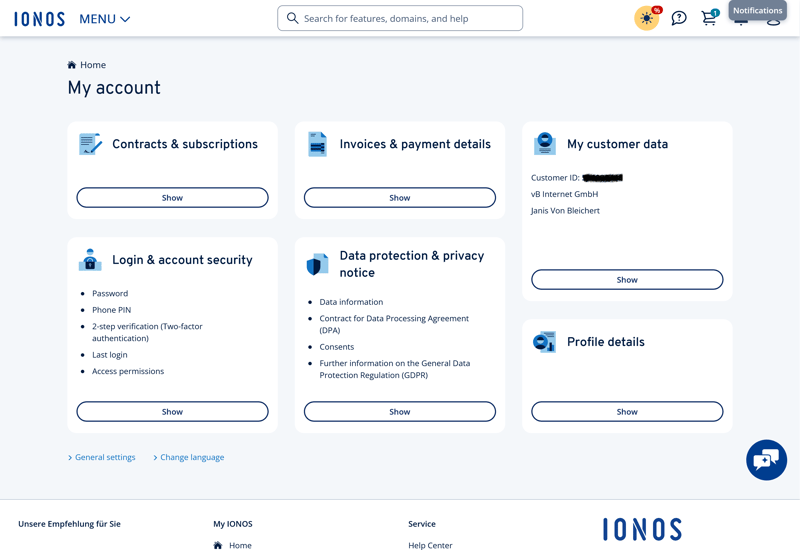Click the Invoices & payment details icon
The width and height of the screenshot is (800, 550).
click(x=317, y=144)
